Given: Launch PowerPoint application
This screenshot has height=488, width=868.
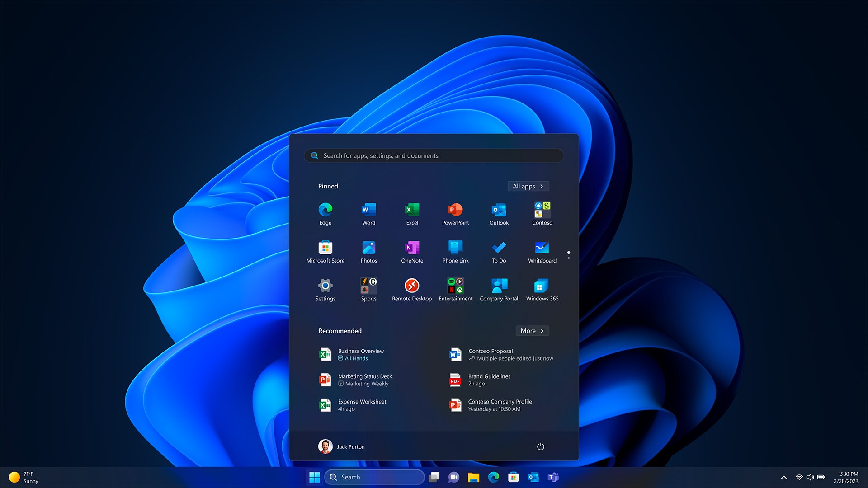Looking at the screenshot, I should click(x=455, y=213).
